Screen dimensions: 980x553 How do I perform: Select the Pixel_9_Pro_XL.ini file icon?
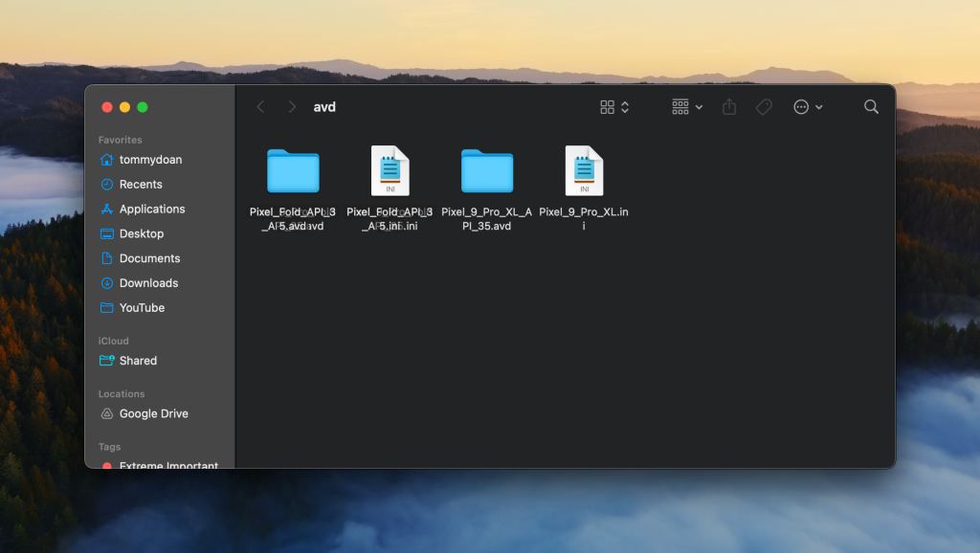point(584,172)
